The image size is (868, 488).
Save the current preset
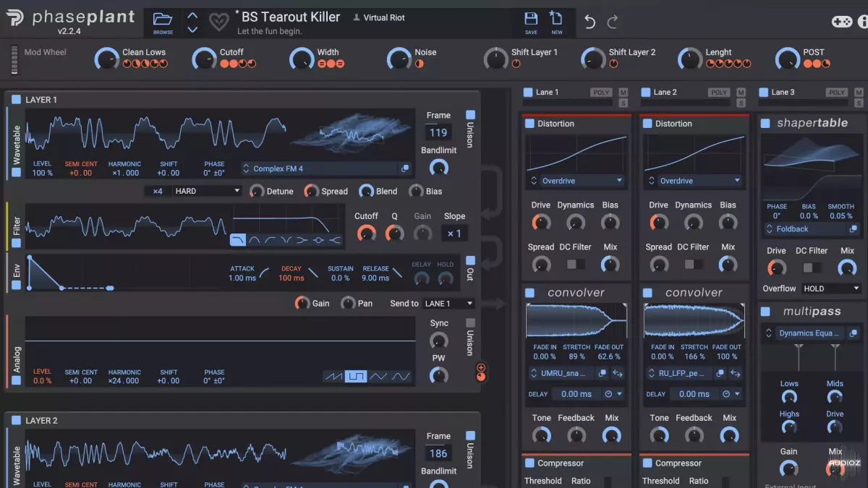[531, 23]
